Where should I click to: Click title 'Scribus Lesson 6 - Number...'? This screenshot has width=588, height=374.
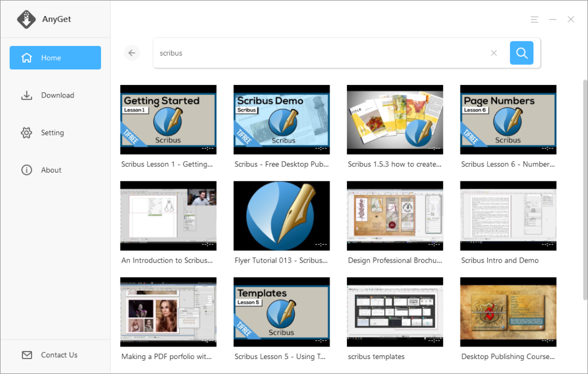point(508,164)
